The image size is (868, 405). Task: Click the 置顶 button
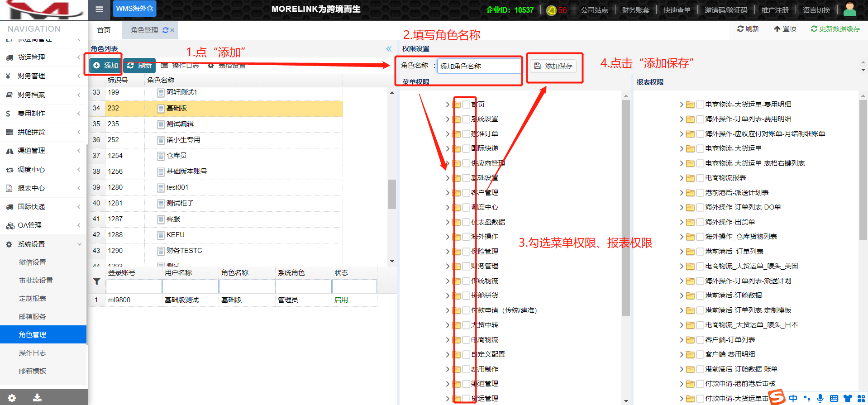(785, 29)
